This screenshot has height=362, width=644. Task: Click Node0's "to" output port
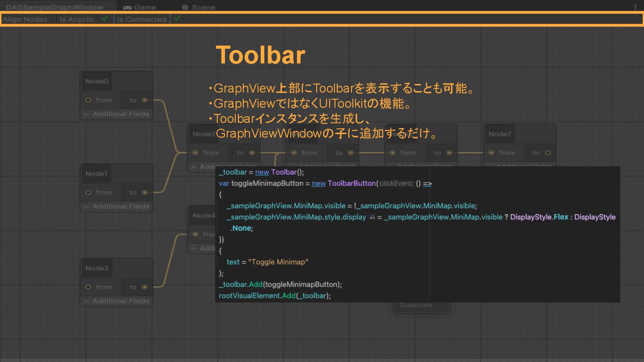point(144,100)
